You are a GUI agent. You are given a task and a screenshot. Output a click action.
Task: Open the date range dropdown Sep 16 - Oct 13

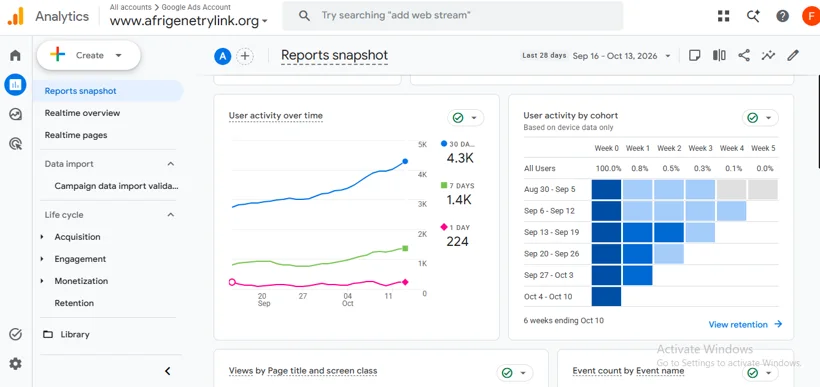[x=621, y=56]
